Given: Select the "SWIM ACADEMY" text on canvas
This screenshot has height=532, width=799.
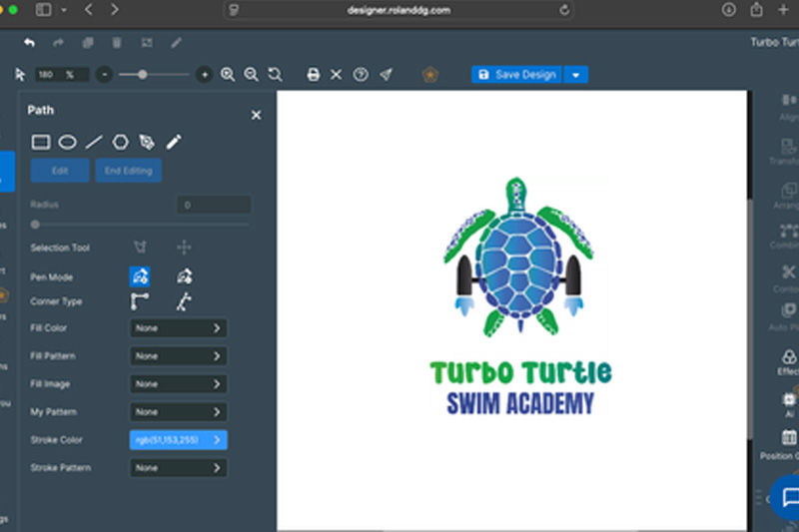Looking at the screenshot, I should point(520,403).
